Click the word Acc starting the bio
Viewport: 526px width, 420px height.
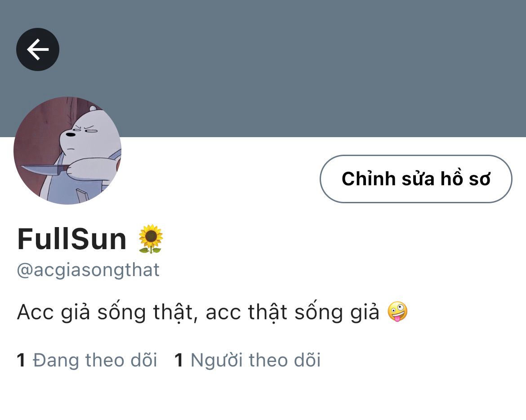coord(35,312)
